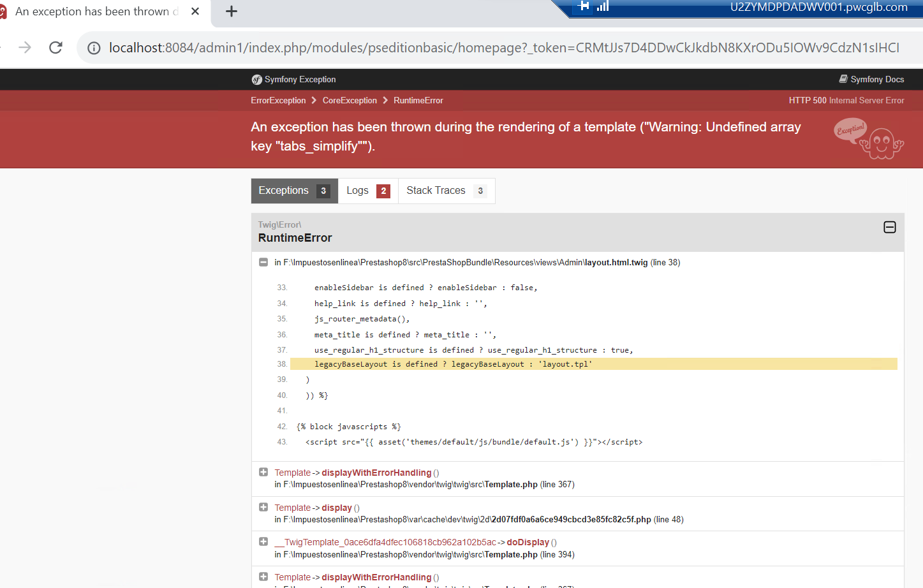This screenshot has height=588, width=923.
Task: Expand the Template display line 48 trace
Action: pos(263,507)
